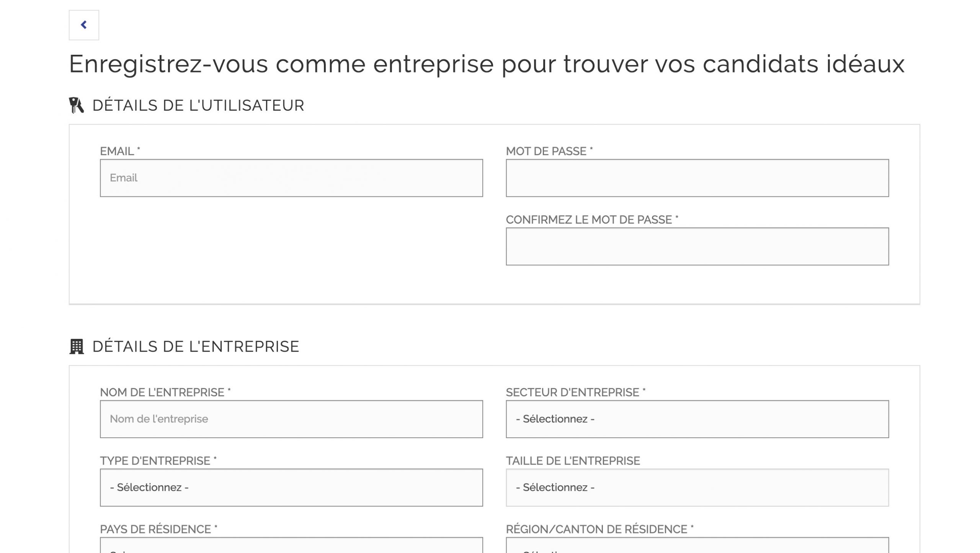Screen dimensions: 980x553
Task: Click the "NOM DE L'ENTREPRISE" label
Action: pos(165,393)
